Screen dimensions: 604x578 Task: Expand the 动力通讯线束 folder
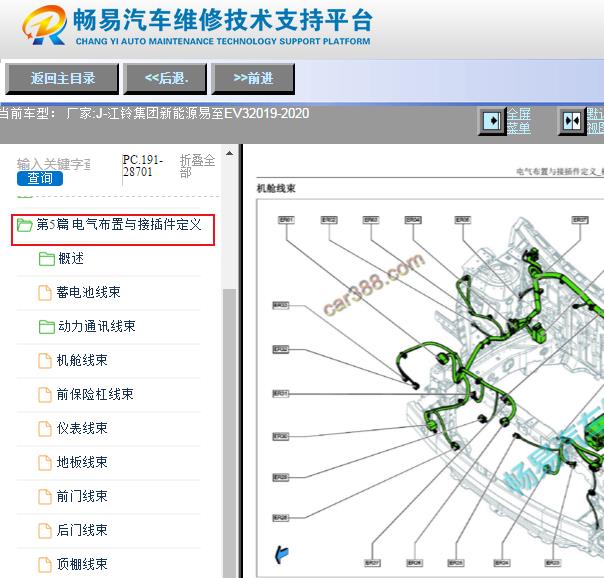pos(97,326)
